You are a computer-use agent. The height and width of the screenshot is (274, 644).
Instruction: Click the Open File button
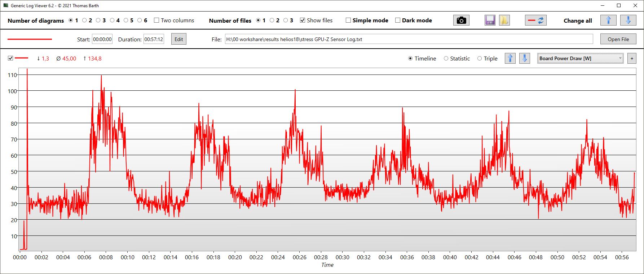618,39
